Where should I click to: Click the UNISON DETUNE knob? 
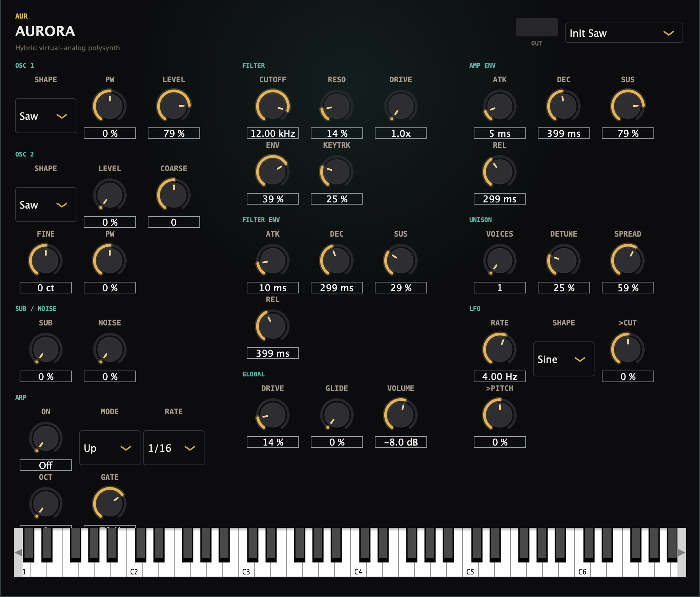pos(564,260)
